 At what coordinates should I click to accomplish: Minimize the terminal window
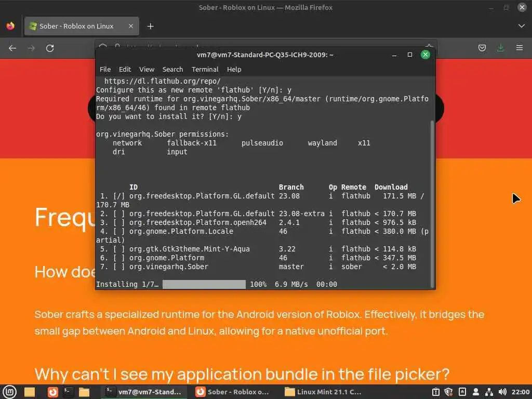tap(394, 55)
